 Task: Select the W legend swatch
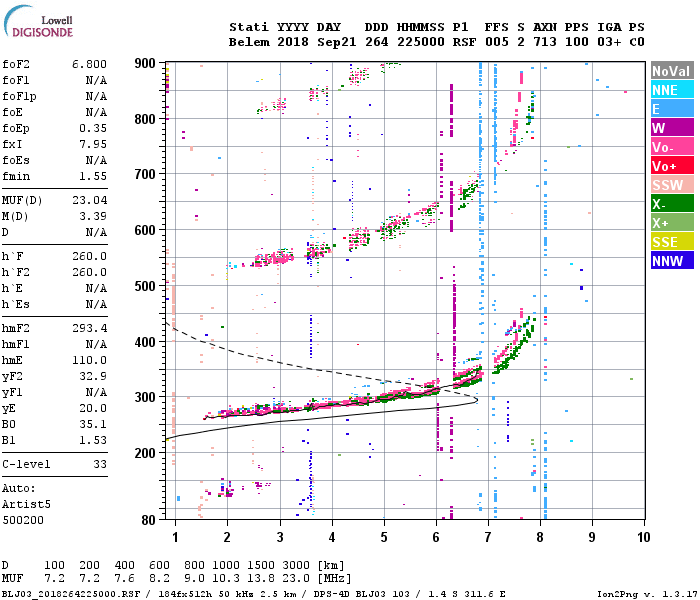pyautogui.click(x=672, y=128)
